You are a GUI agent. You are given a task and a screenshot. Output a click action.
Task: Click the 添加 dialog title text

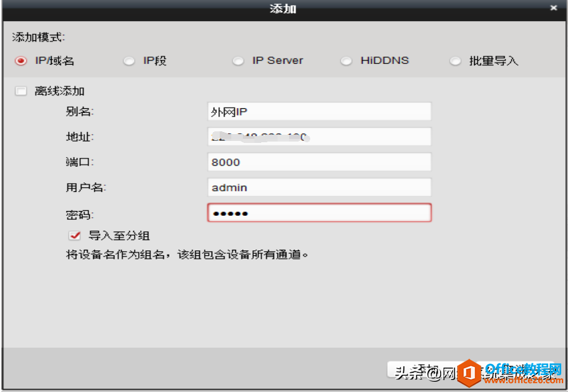(283, 8)
